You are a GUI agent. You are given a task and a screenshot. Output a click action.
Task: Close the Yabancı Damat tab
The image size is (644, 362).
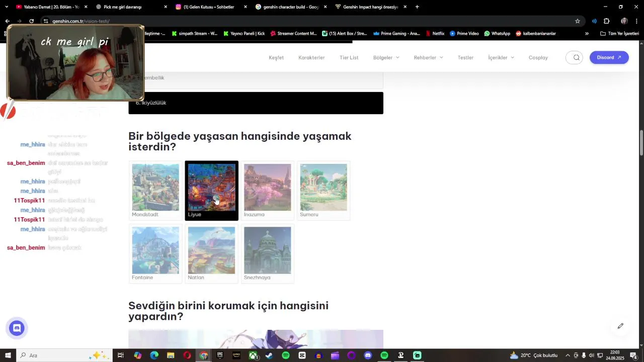pyautogui.click(x=86, y=7)
